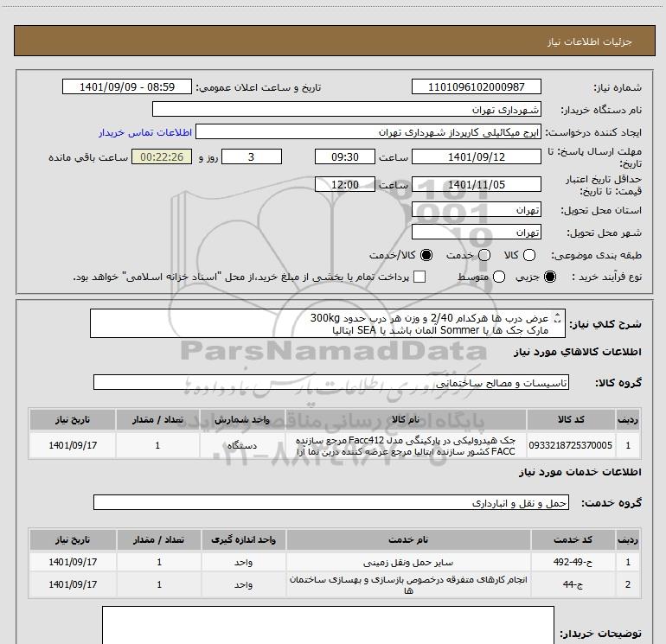The height and width of the screenshot is (644, 666).
Task: Click the goods name cell جک هیدرولیکی Facc412
Action: click(x=406, y=445)
